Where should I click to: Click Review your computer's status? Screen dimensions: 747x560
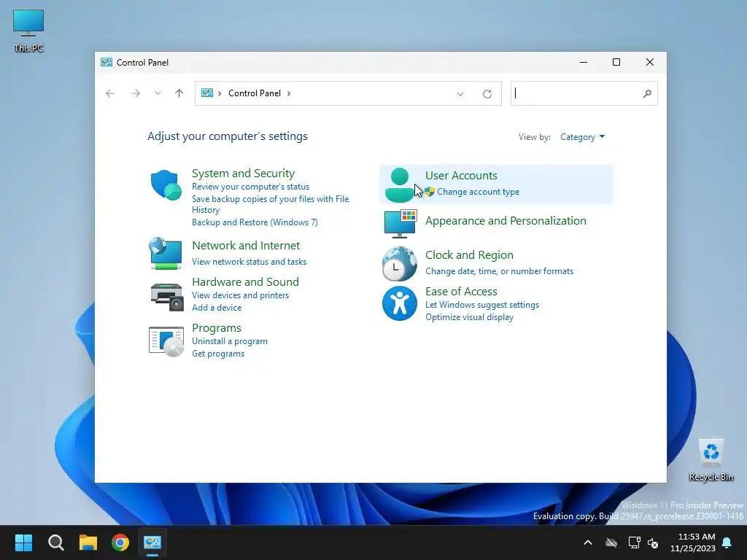point(251,187)
